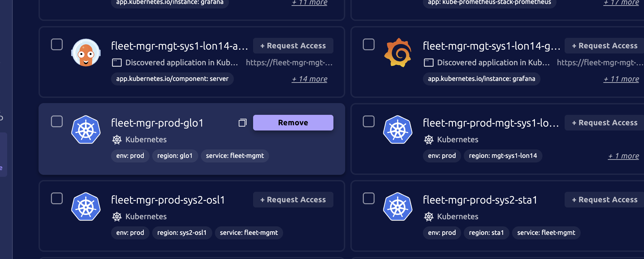644x259 pixels.
Task: Click Kubernetes wheel icon for fleet-mgr-prod-mgt-sys1-lo…
Action: point(398,129)
